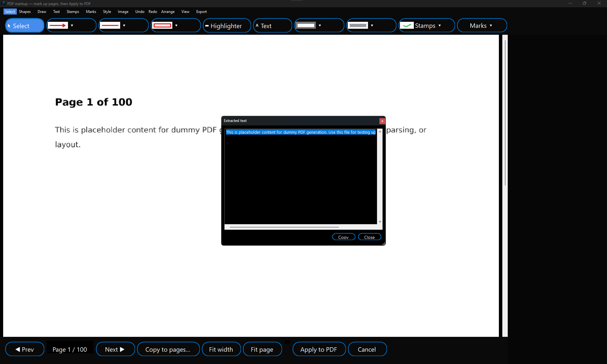The height and width of the screenshot is (364, 607).
Task: Expand the arrow tool dropdown
Action: click(x=72, y=26)
